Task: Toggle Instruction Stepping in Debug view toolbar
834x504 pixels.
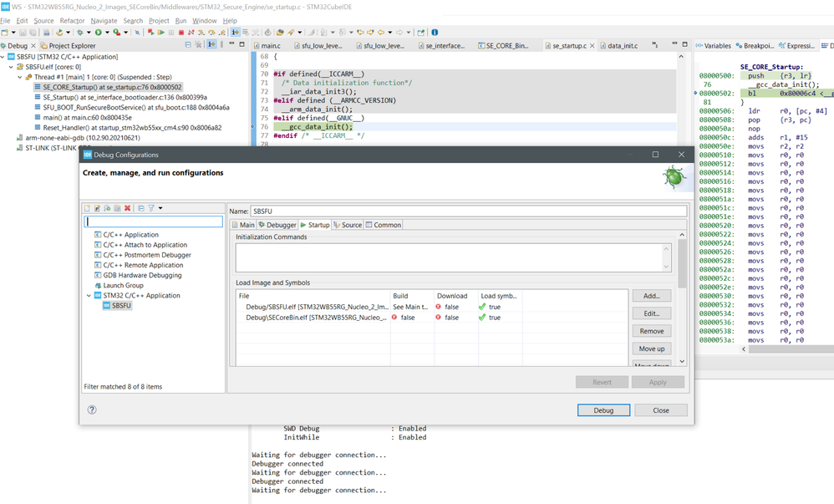Action: (x=211, y=44)
